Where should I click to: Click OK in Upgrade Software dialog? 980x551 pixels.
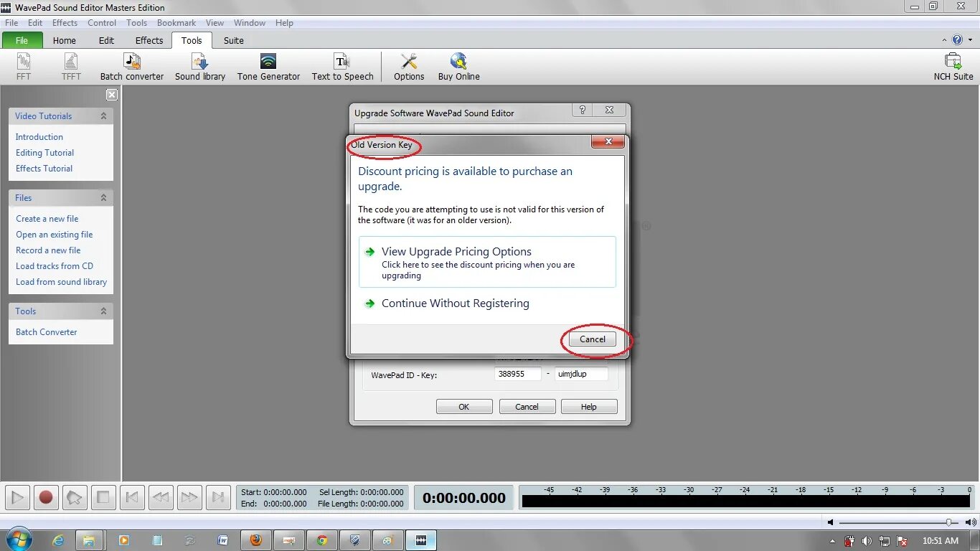coord(464,407)
